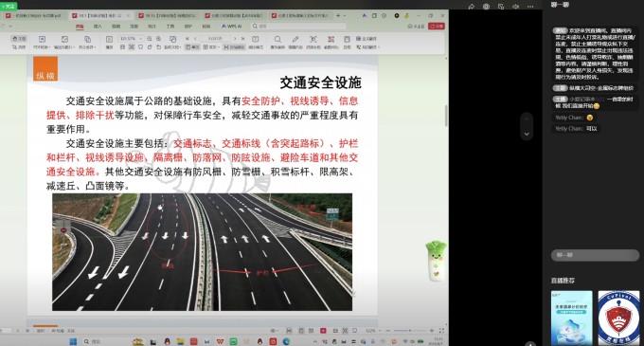Open the new tab plus button
The height and width of the screenshot is (346, 644).
click(x=338, y=15)
